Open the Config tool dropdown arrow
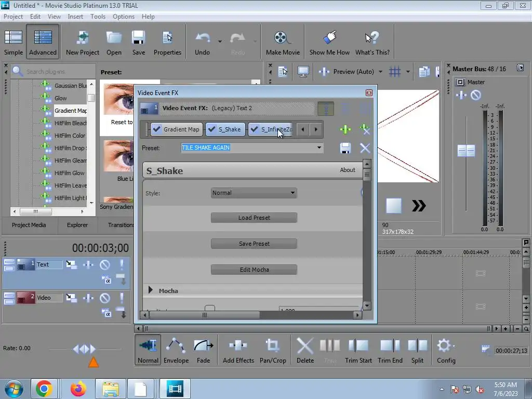 [454, 346]
